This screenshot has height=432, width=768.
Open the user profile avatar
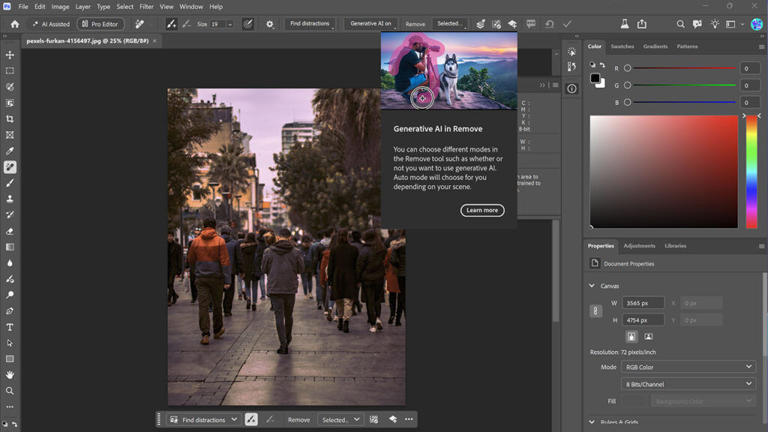click(x=757, y=24)
